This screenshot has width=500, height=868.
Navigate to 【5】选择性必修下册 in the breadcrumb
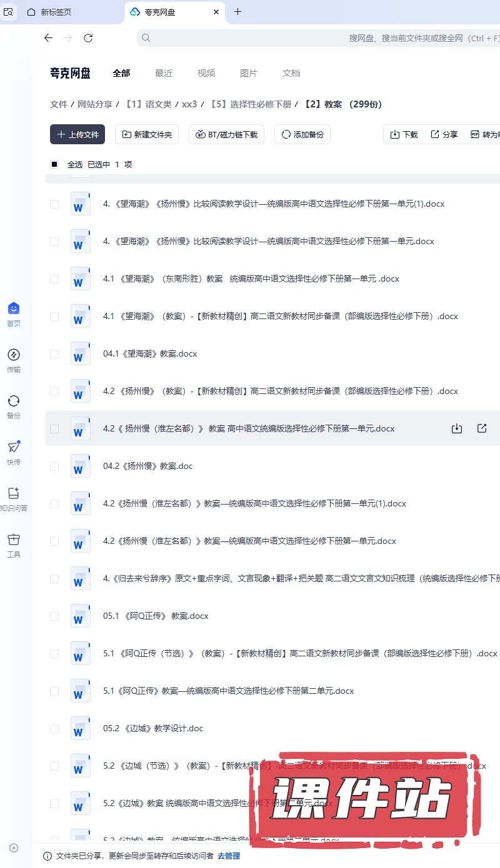(x=251, y=104)
